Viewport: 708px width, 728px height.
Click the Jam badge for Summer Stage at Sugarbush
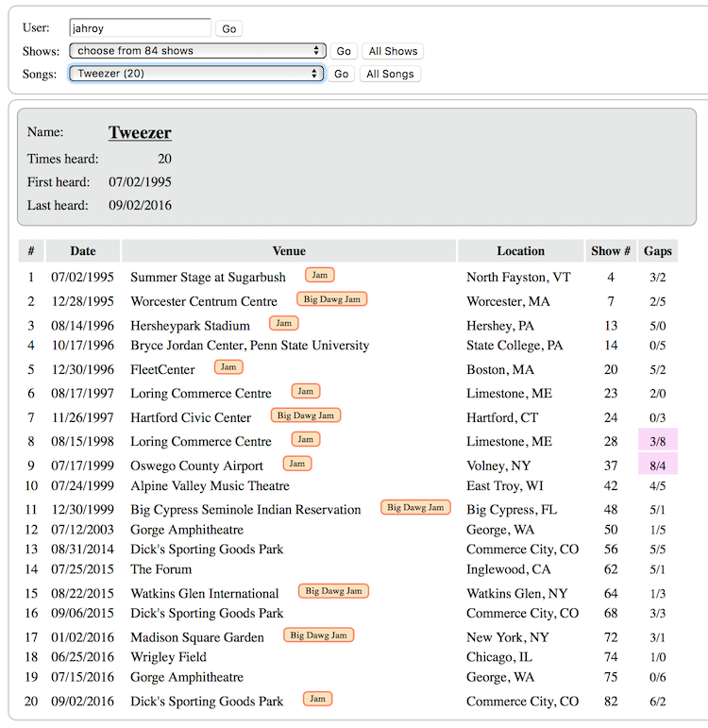320,275
